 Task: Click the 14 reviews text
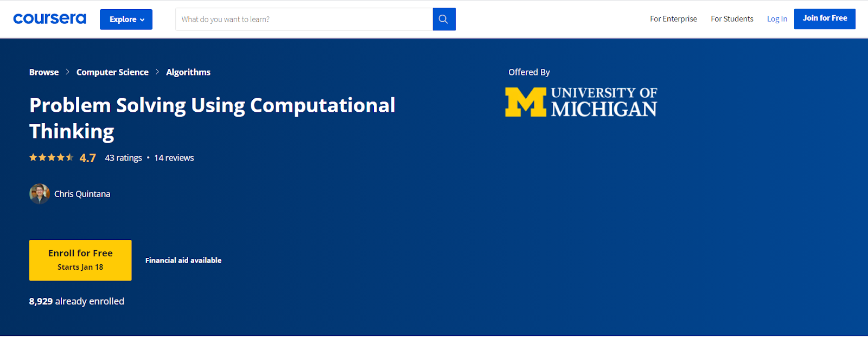tap(174, 158)
